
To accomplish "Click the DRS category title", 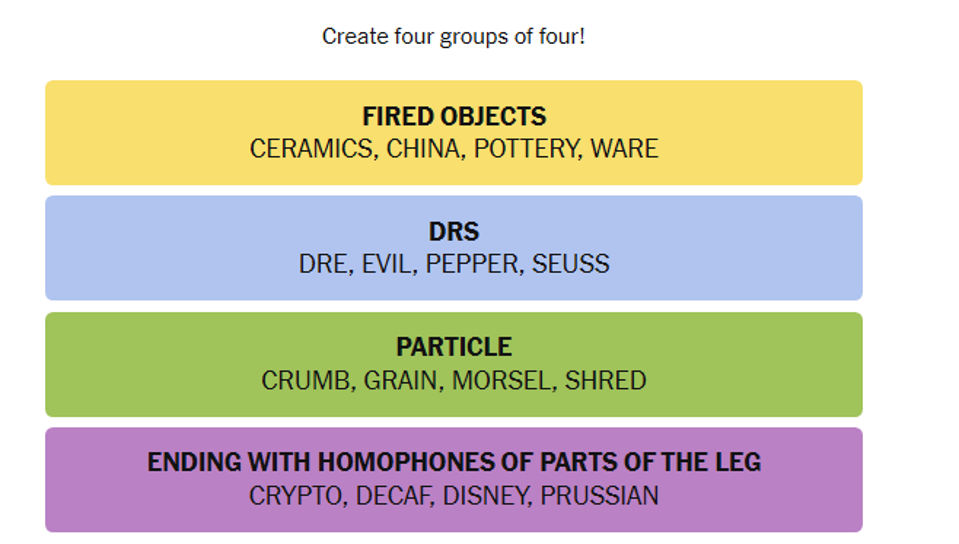I will tap(454, 232).
